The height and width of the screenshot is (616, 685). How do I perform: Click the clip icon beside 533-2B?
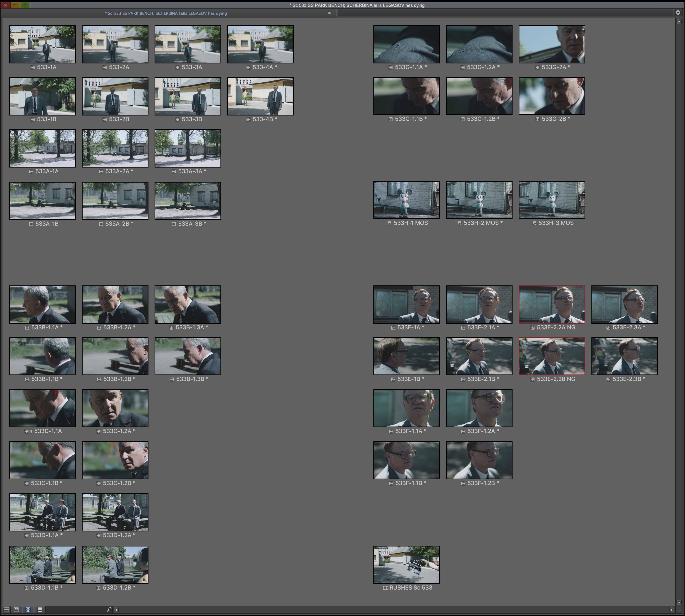coord(105,120)
